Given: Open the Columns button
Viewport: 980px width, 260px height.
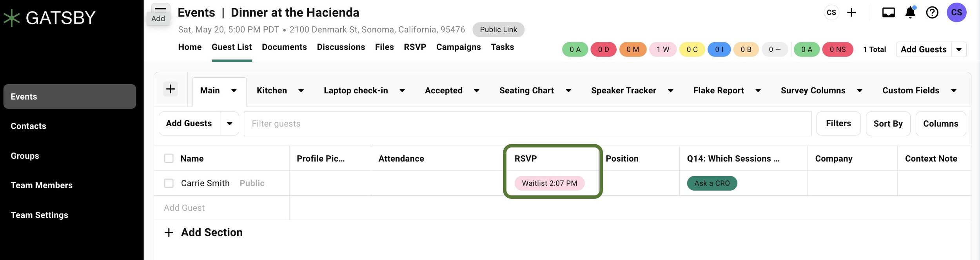Looking at the screenshot, I should (940, 124).
